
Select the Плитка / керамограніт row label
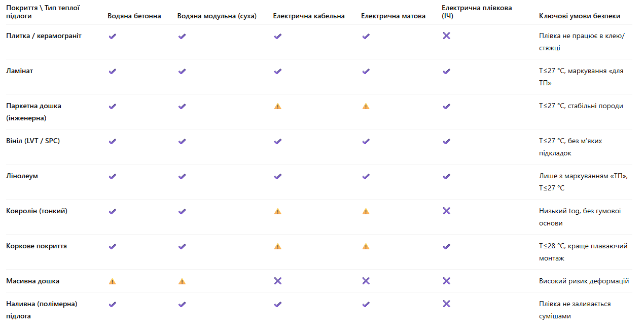click(44, 36)
